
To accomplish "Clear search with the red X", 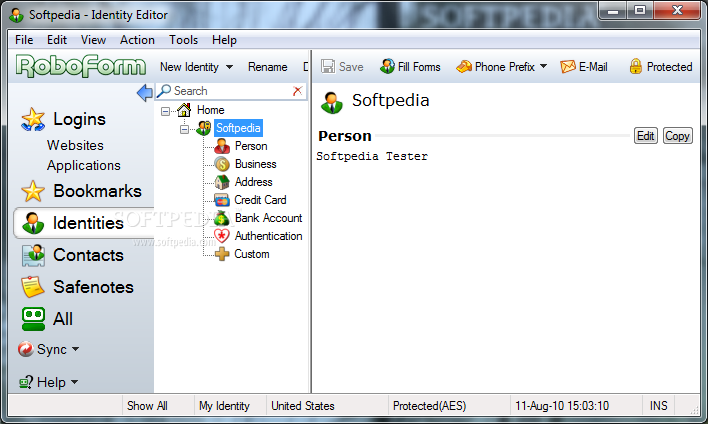I will pos(297,91).
